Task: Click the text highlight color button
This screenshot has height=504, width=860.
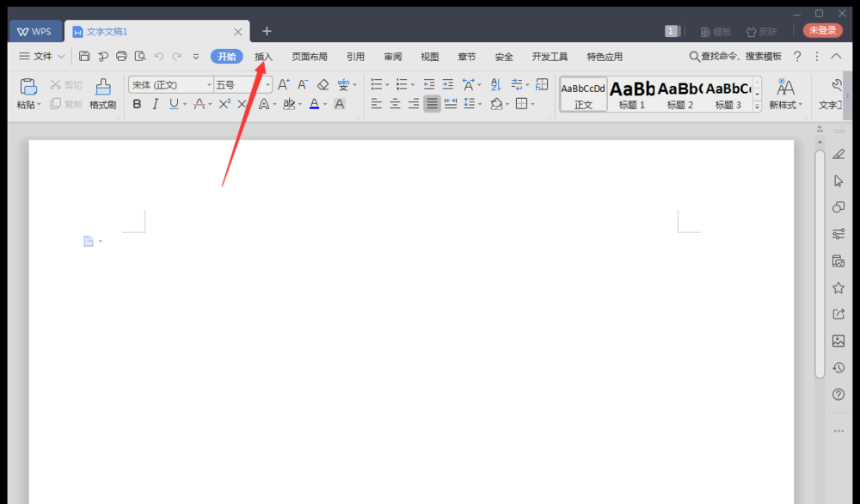Action: pos(289,104)
